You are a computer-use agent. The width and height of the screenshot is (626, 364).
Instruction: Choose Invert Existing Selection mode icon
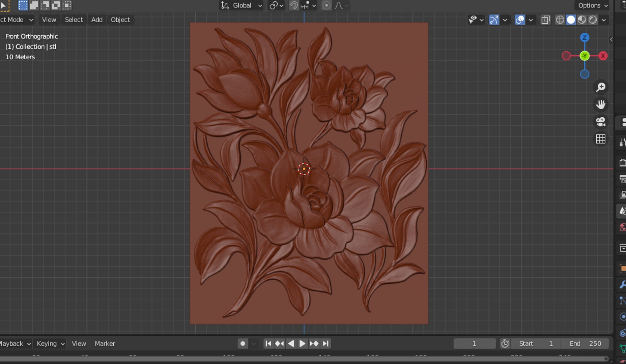pyautogui.click(x=56, y=5)
